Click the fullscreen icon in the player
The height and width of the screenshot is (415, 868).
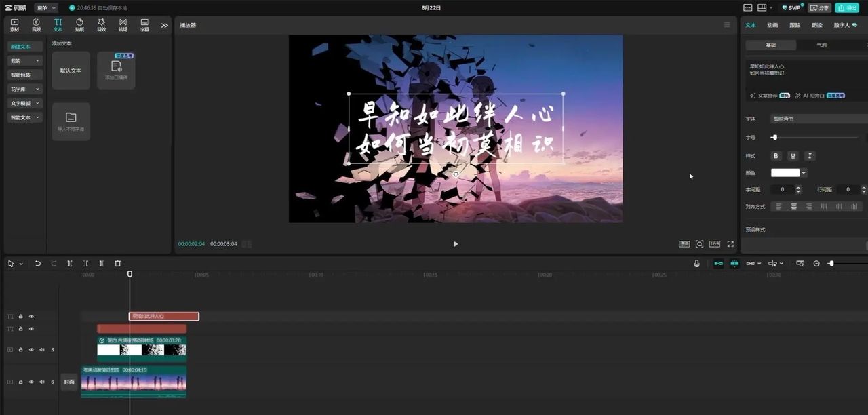[x=730, y=244]
